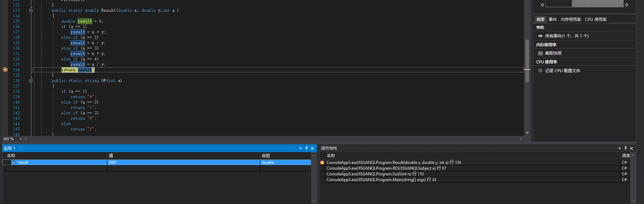
Task: Click the 名称 column header in watch window
Action: 11,156
